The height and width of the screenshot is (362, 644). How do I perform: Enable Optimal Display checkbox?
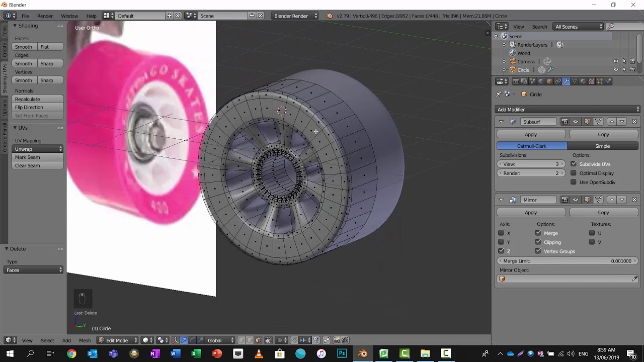pyautogui.click(x=574, y=173)
